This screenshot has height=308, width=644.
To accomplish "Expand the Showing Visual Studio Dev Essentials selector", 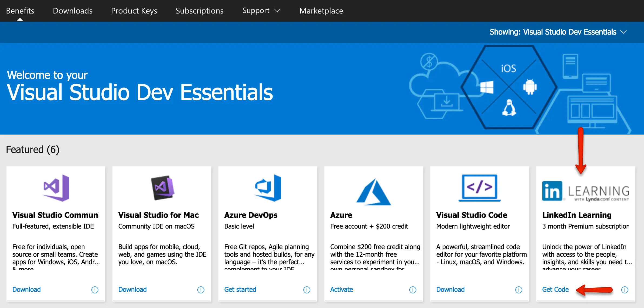I will 558,32.
